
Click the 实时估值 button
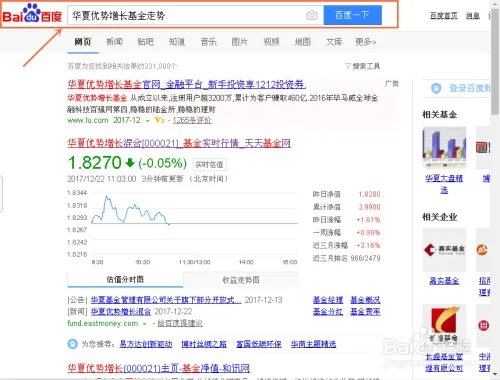pos(209,164)
